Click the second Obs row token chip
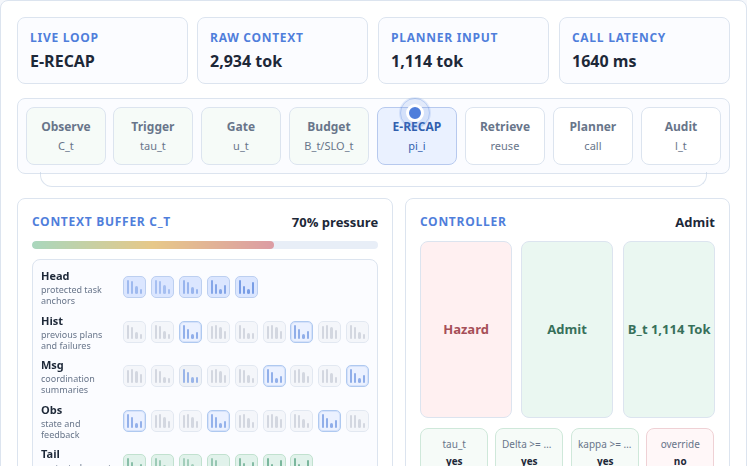747x466 pixels. coord(162,421)
